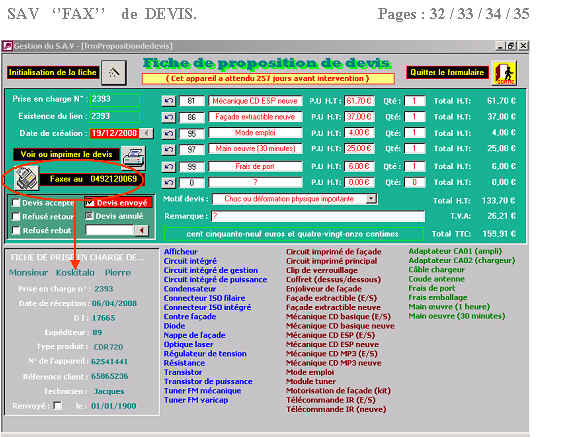Open the Date de création dropdown arrow
568x437 pixels.
click(146, 133)
